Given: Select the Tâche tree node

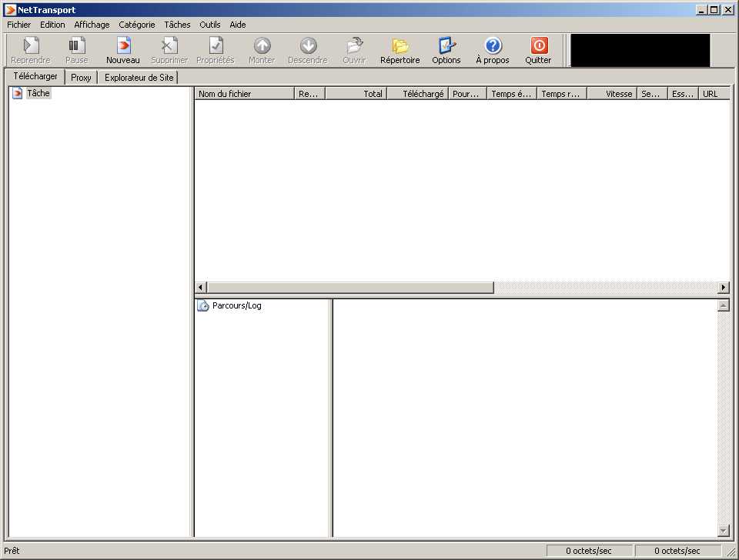Looking at the screenshot, I should coord(38,93).
